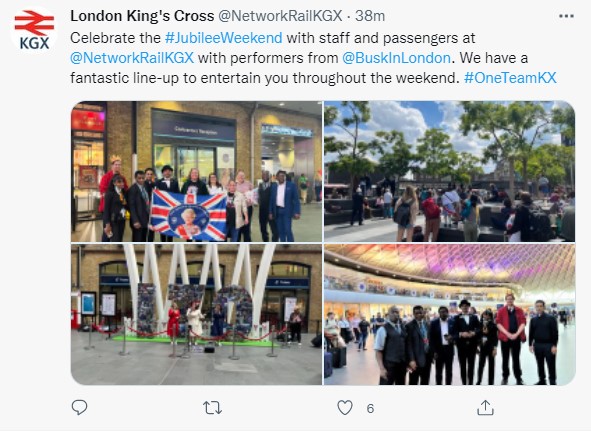The height and width of the screenshot is (432, 591).
Task: Click the reply speech bubble icon
Action: coord(79,407)
